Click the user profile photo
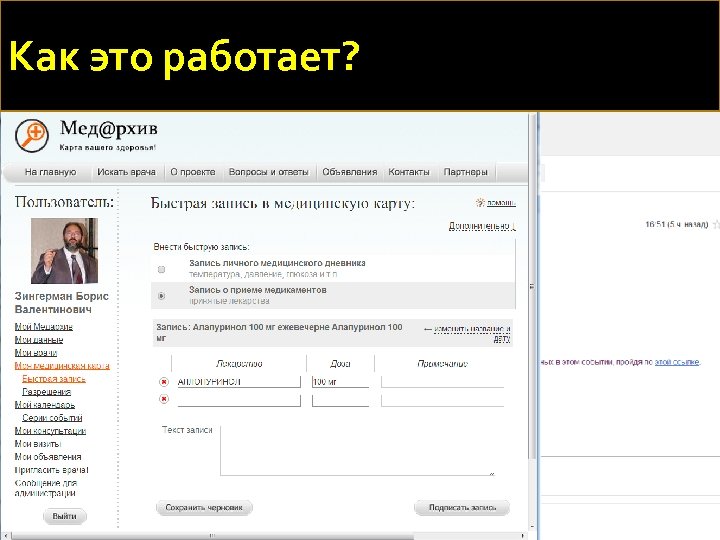 [x=64, y=251]
